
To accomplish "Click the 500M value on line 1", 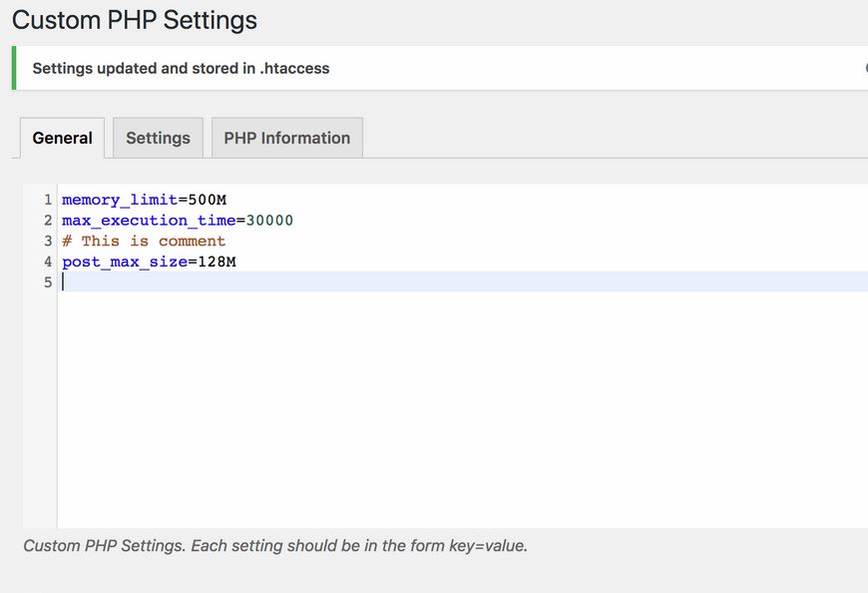I will (208, 200).
